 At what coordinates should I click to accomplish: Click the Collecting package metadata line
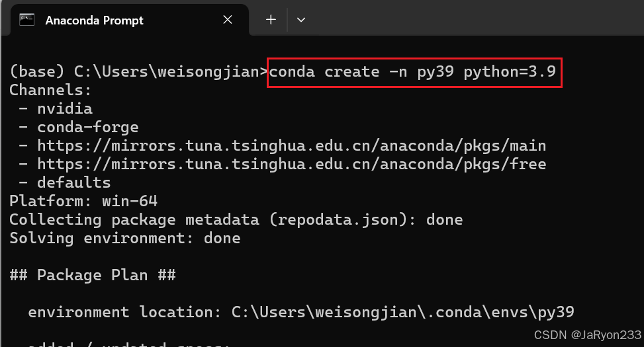point(236,220)
